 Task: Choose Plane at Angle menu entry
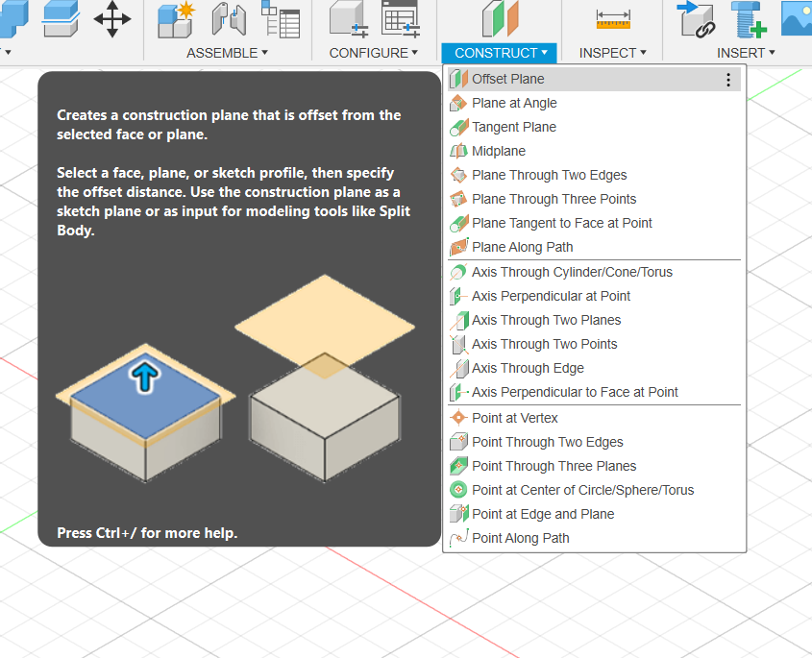pyautogui.click(x=594, y=103)
